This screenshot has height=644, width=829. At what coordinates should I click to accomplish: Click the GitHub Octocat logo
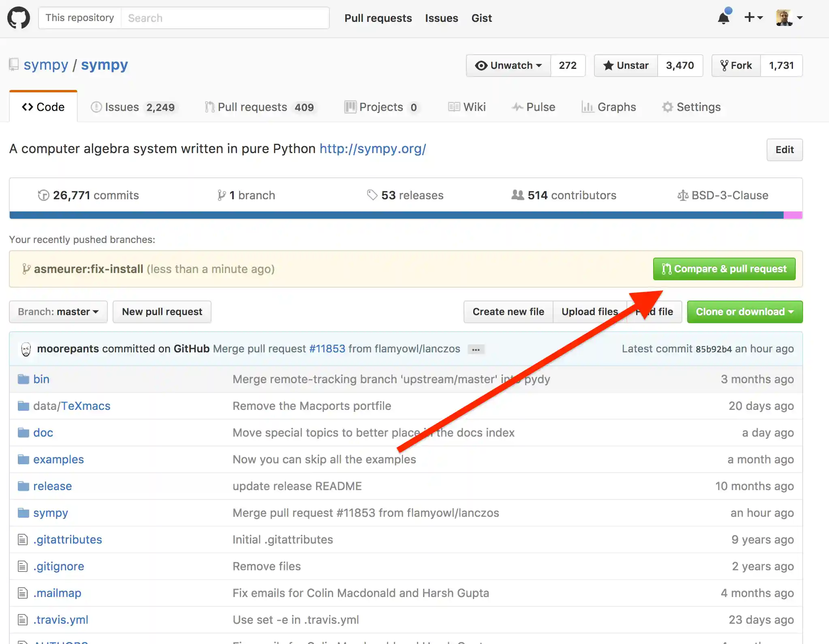coord(19,18)
